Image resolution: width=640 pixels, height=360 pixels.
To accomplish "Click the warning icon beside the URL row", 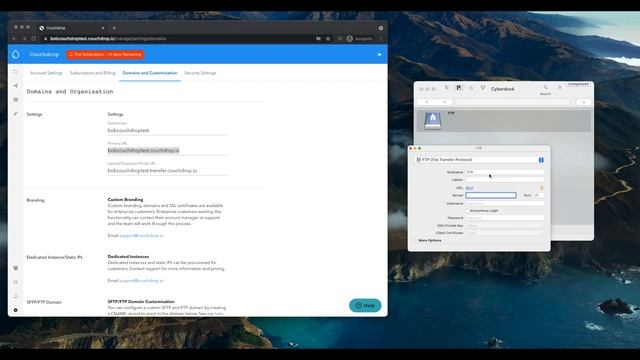I will click(x=542, y=188).
